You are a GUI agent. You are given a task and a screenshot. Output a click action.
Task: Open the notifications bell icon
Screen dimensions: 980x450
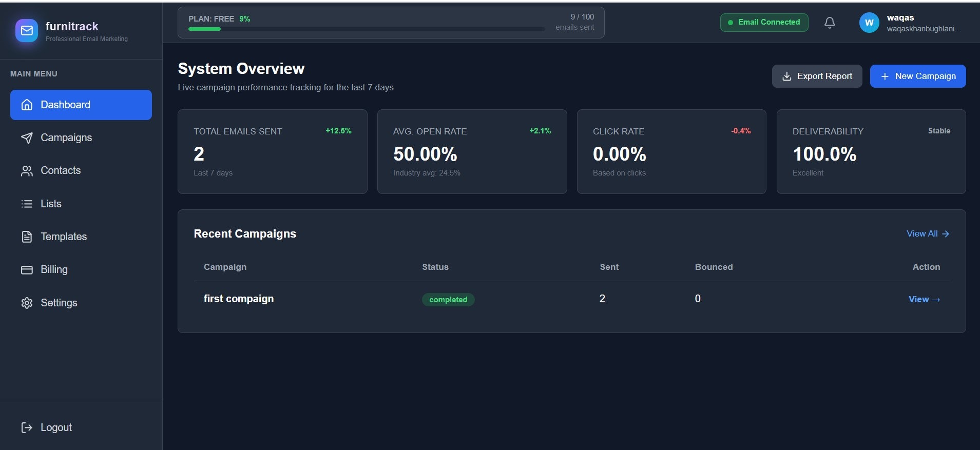coord(830,23)
